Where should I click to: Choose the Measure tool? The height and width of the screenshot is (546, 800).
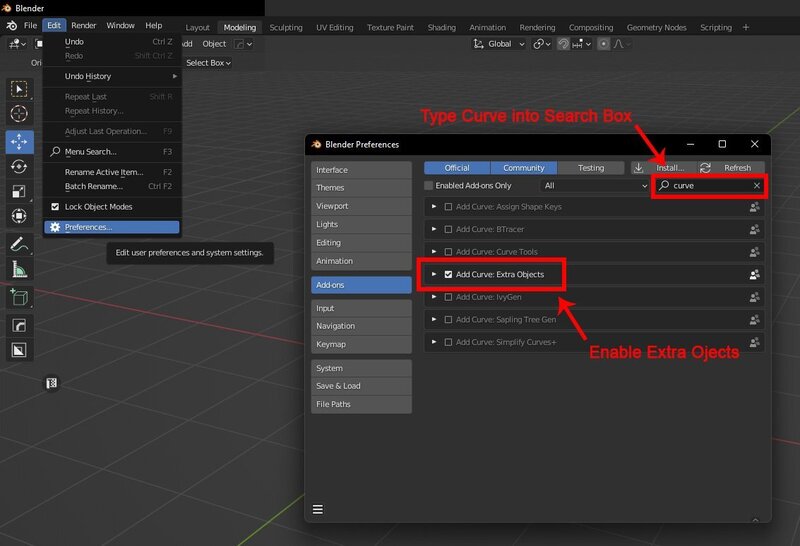pos(19,269)
